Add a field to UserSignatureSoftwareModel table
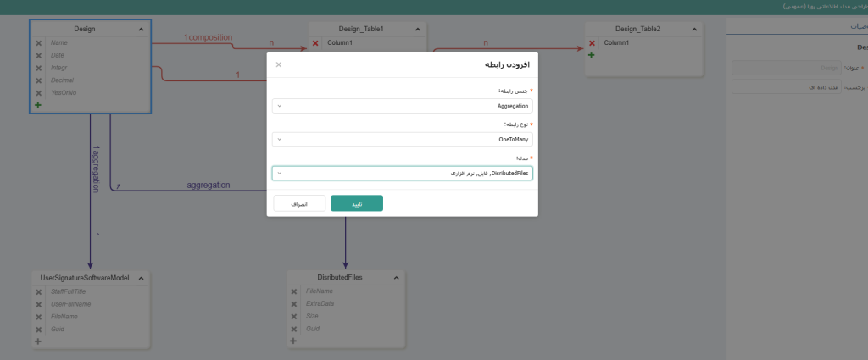868x360 pixels. coord(38,341)
